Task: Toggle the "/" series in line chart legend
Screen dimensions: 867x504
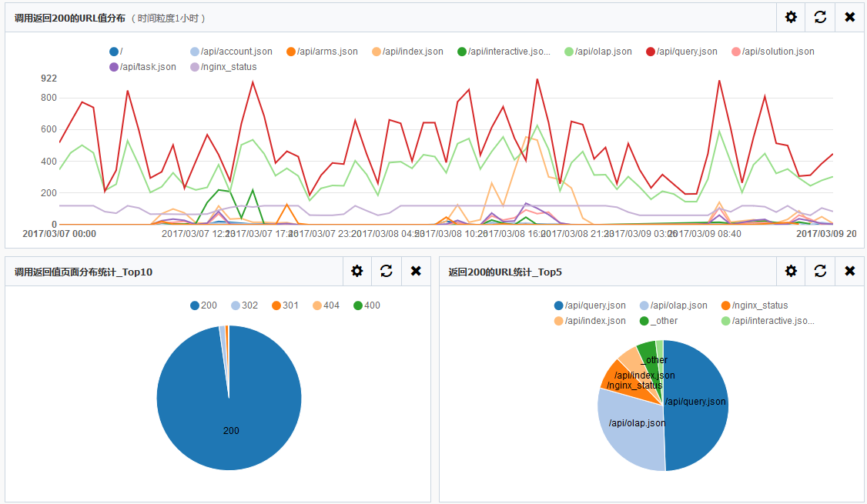Action: click(116, 52)
